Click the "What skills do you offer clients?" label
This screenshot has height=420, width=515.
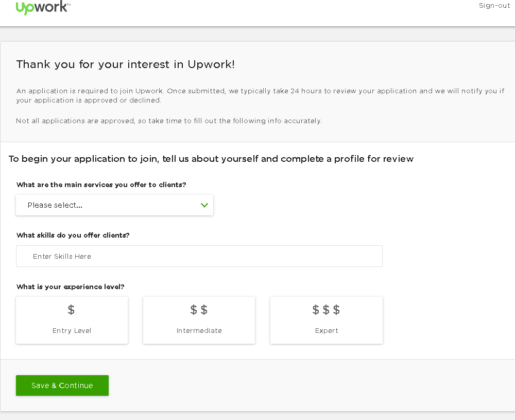[x=73, y=235]
